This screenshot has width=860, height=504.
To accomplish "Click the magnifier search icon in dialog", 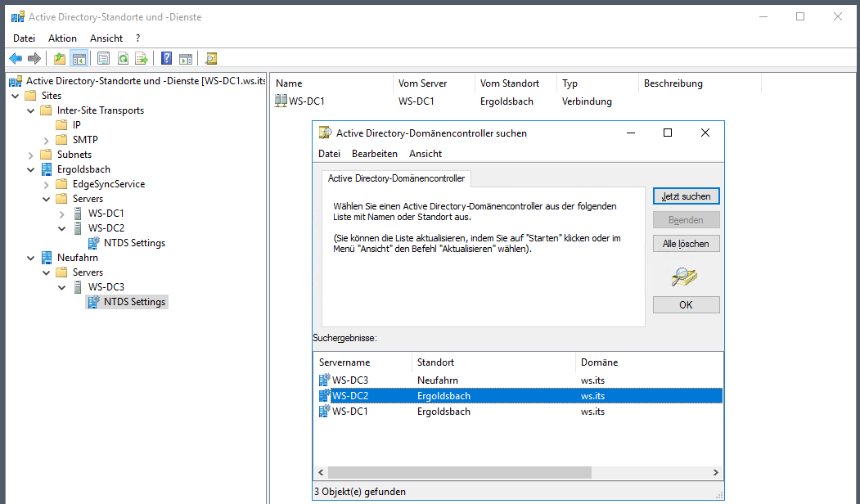I will tap(685, 277).
